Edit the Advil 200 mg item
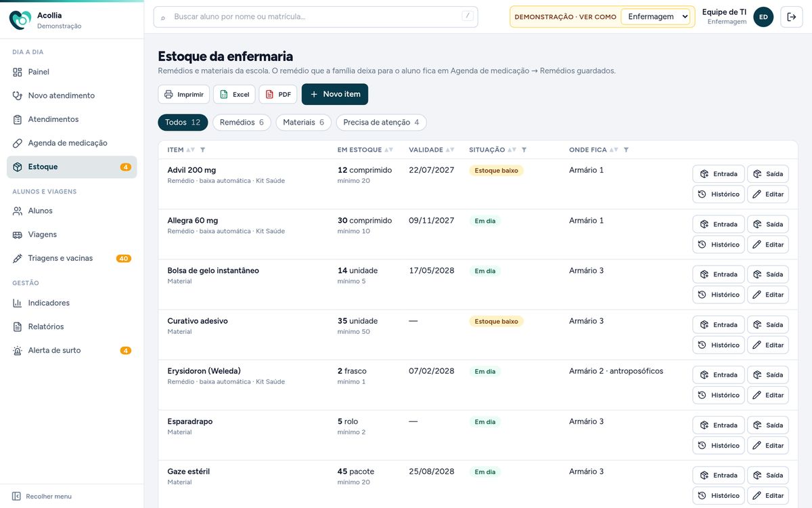 pyautogui.click(x=768, y=194)
